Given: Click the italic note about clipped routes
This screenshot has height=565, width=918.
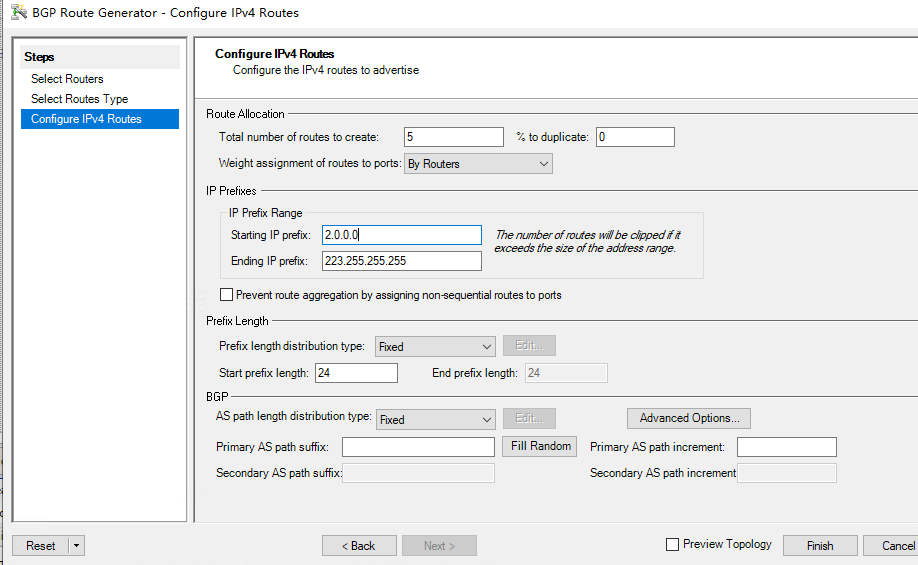Looking at the screenshot, I should tap(587, 241).
